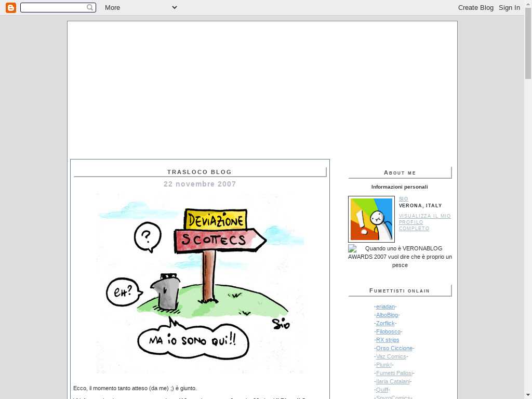
Task: Click the Deviazione Scottecs comic image
Action: tap(200, 283)
